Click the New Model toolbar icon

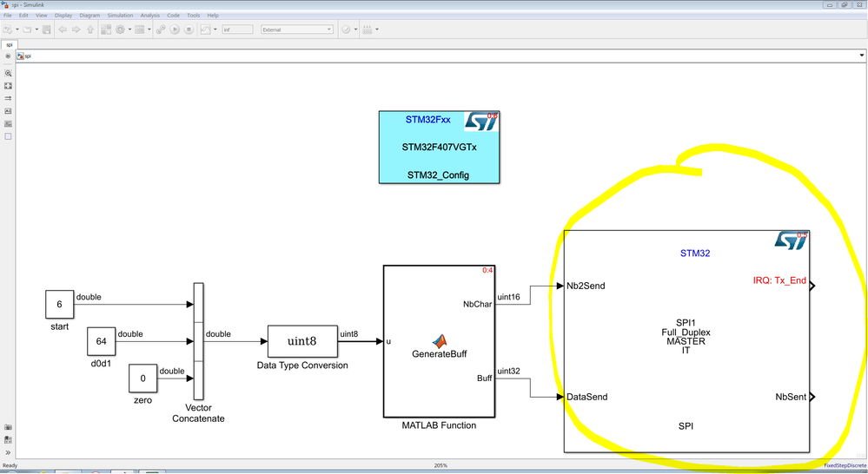tap(8, 30)
